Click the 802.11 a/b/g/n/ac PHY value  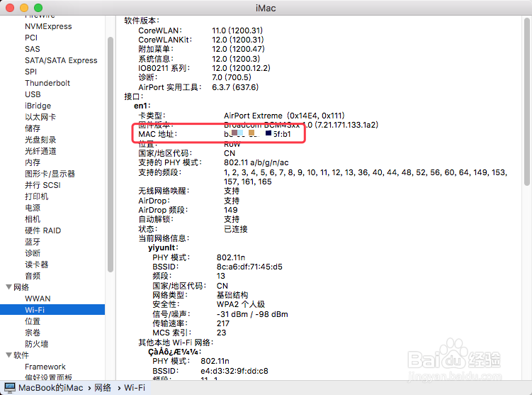[x=256, y=162]
